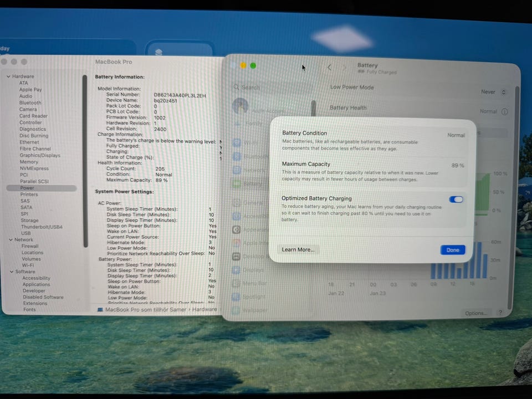Select NVMExpress in the hardware list

tap(34, 168)
